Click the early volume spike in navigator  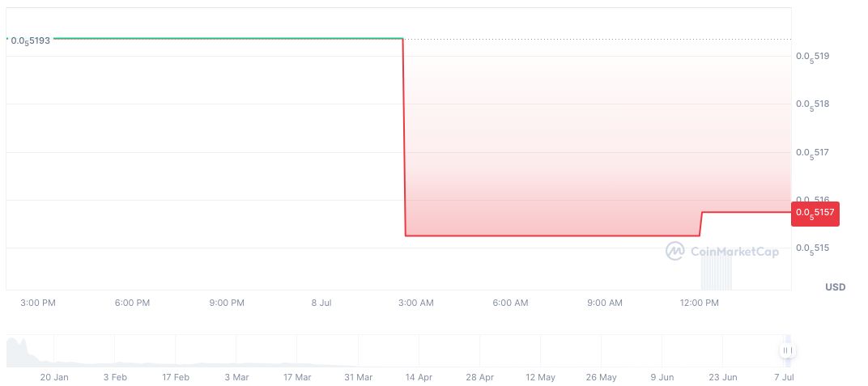click(23, 350)
